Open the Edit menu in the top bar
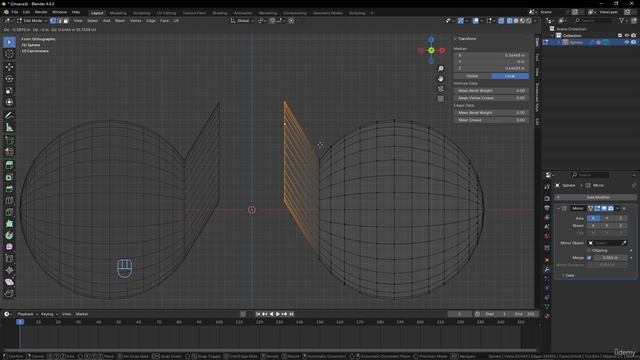Image resolution: width=640 pixels, height=360 pixels. click(x=27, y=12)
